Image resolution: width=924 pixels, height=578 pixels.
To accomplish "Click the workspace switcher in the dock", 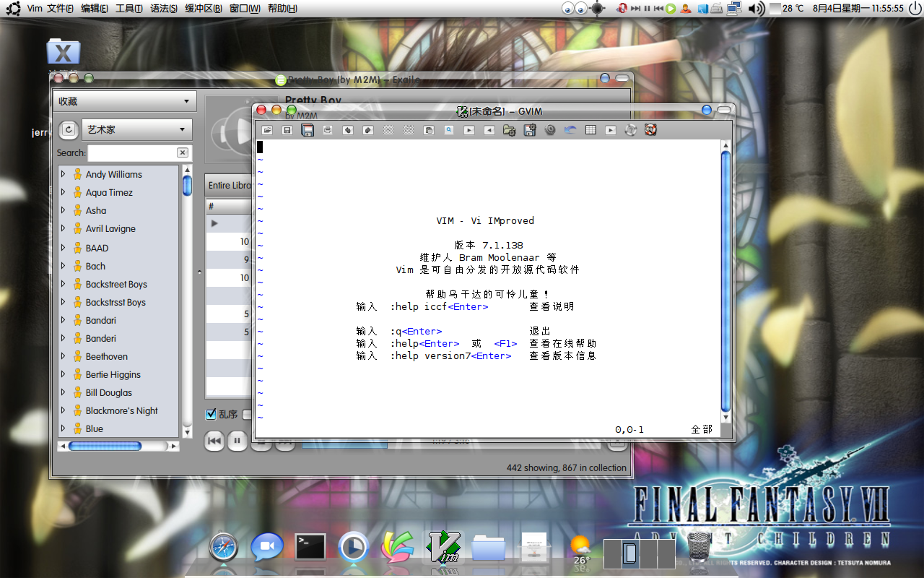I will click(639, 553).
